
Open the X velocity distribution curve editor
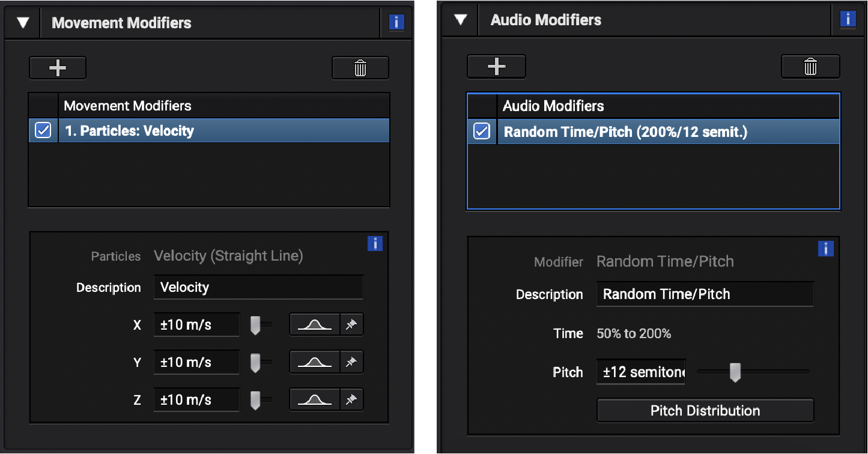point(314,324)
